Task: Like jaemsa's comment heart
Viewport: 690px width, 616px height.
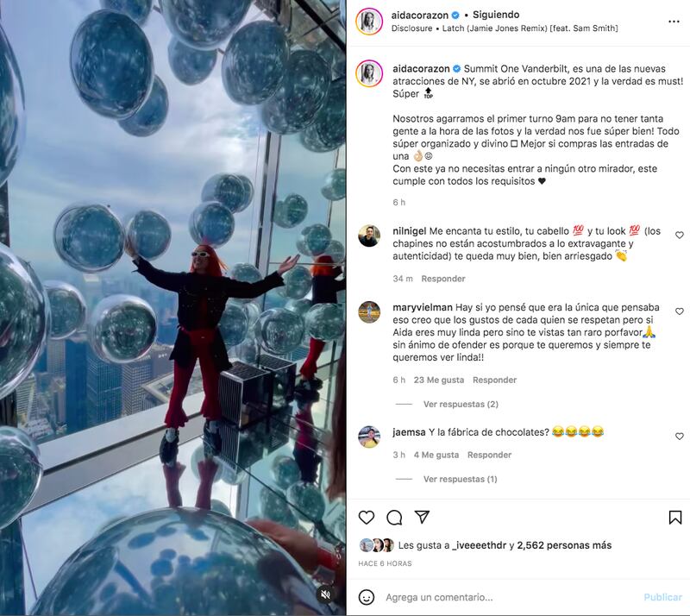Action: [680, 436]
